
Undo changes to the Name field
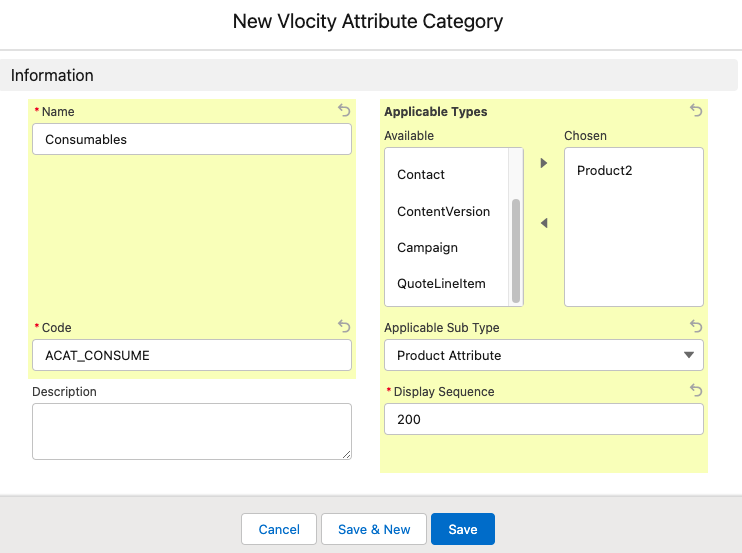[344, 110]
